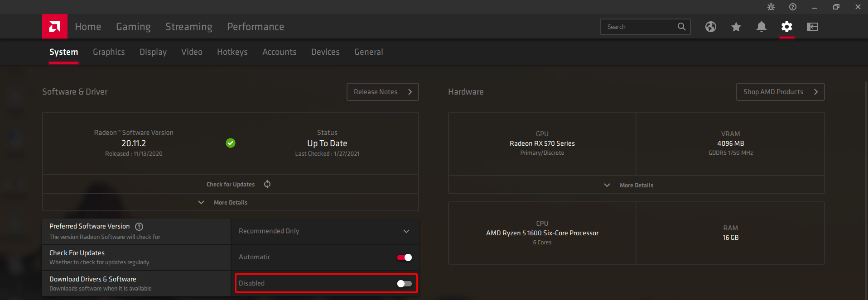Click the 16 GB RAM value

pyautogui.click(x=731, y=238)
